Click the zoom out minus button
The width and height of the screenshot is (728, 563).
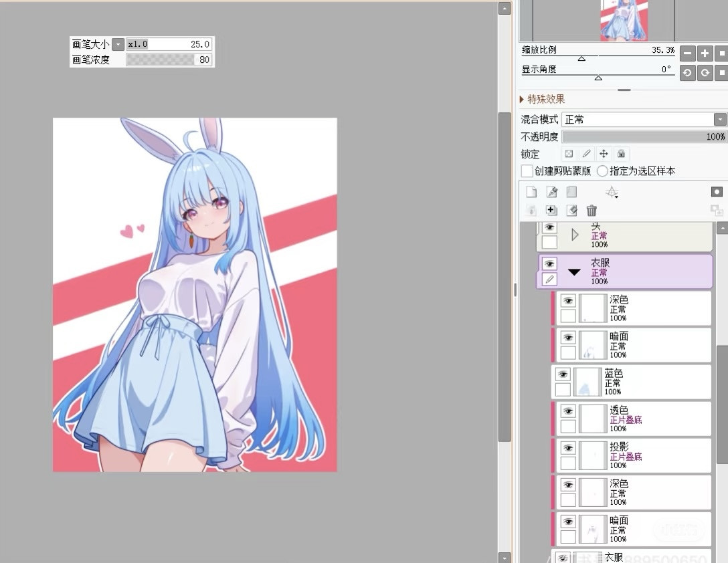coord(687,53)
